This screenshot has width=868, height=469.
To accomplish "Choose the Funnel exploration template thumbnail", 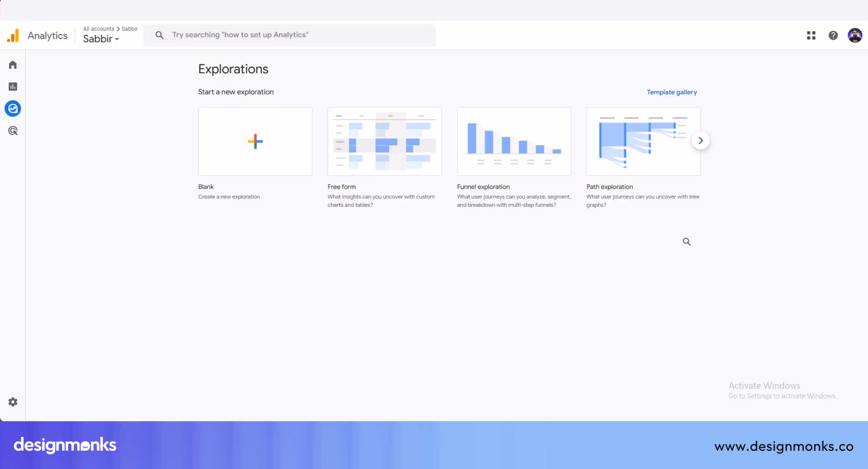I will coord(514,142).
